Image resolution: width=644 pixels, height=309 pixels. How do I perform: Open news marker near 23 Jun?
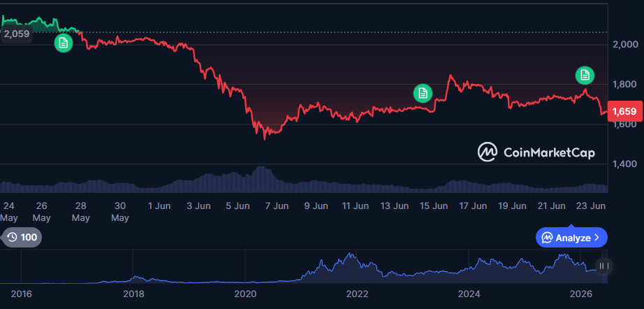[585, 76]
